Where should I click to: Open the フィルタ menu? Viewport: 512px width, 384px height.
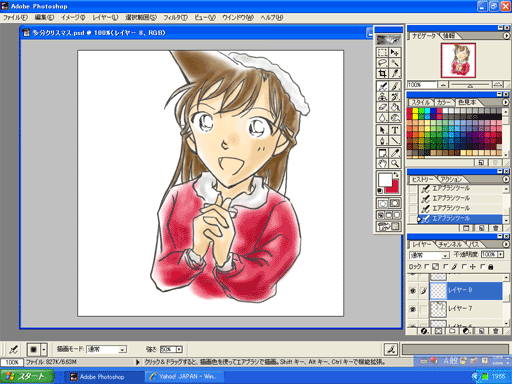(175, 17)
